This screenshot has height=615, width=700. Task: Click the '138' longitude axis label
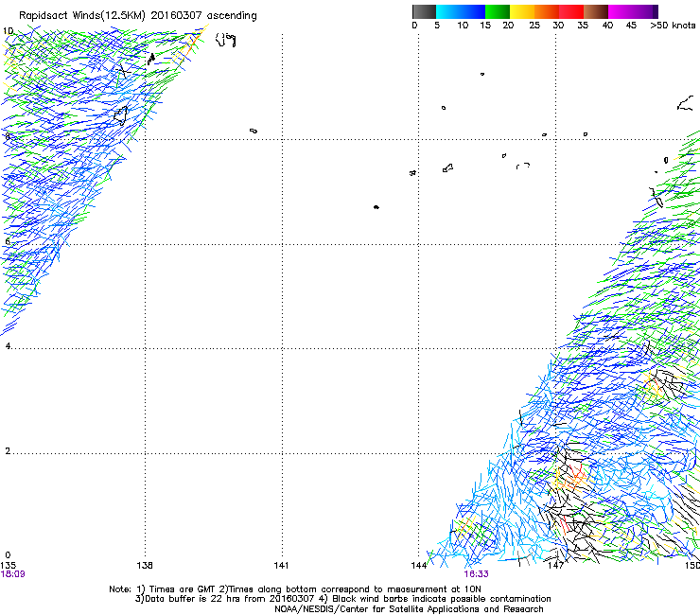point(145,566)
